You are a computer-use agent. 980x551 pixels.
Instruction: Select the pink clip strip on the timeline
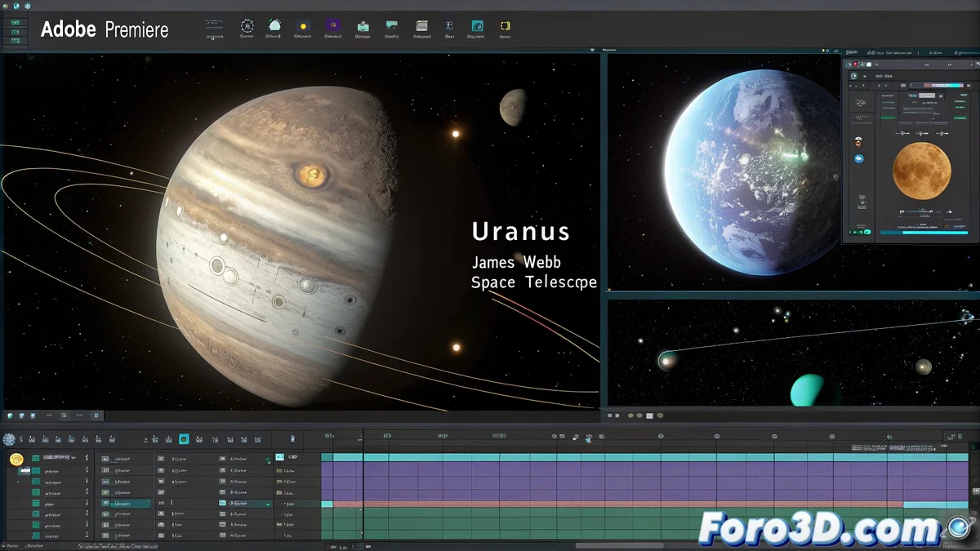[617, 504]
